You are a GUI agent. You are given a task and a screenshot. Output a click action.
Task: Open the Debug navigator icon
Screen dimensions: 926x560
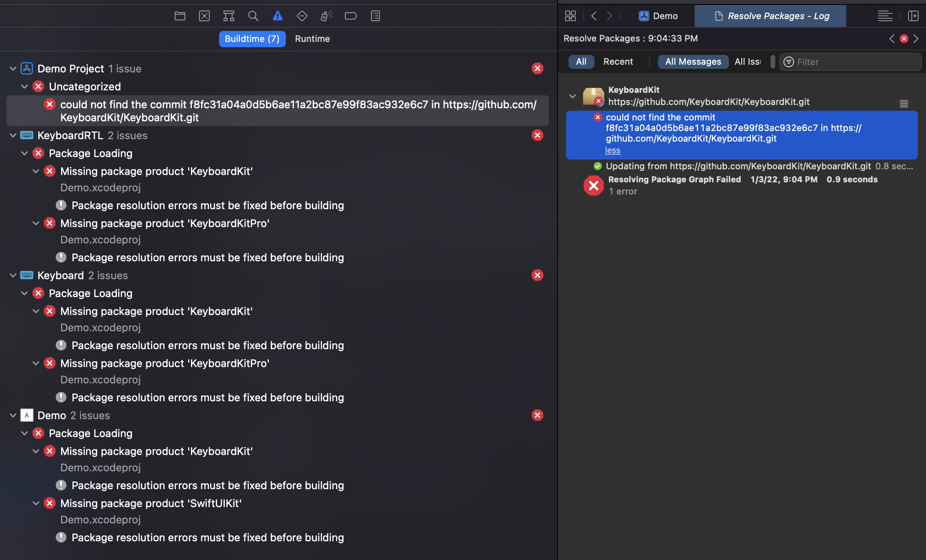coord(326,15)
